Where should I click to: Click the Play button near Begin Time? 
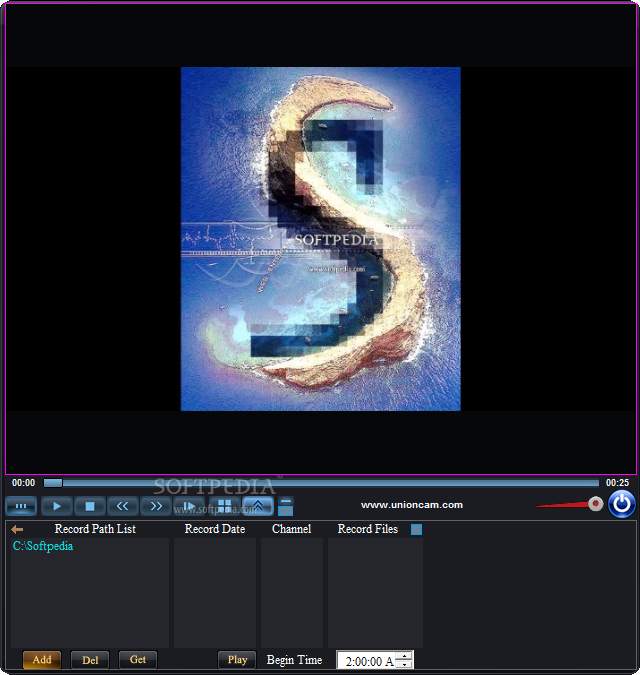[237, 660]
